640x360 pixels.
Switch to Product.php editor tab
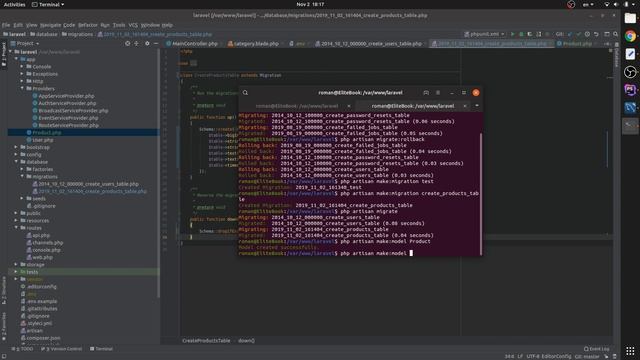pos(575,44)
